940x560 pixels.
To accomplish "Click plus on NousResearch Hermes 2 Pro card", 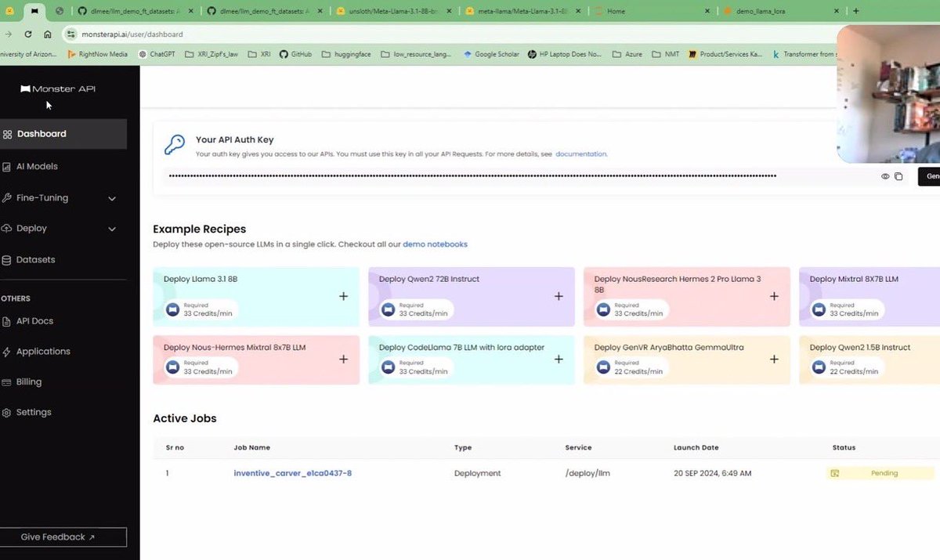I will 774,297.
